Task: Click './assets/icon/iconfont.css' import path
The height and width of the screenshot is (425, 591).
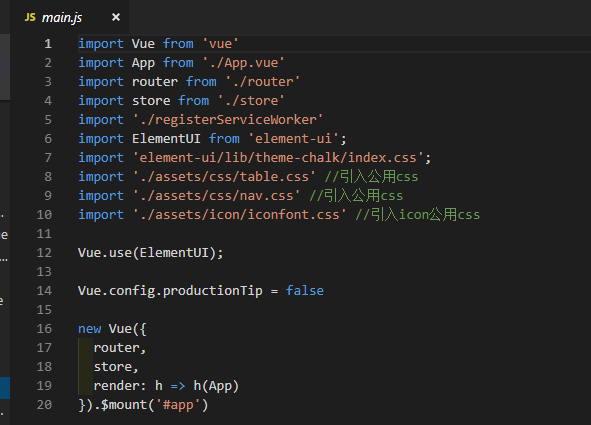Action: (240, 215)
